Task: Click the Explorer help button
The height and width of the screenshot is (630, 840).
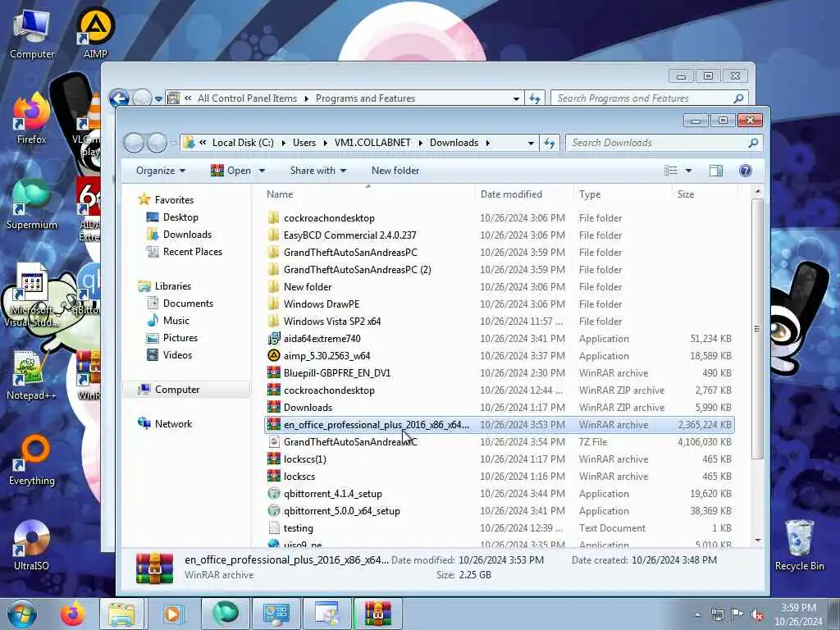Action: 745,171
